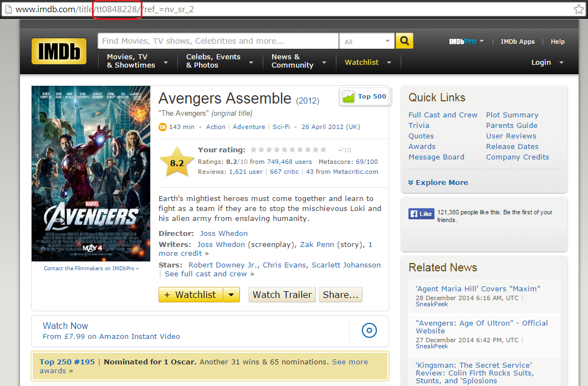Click See more awards link
This screenshot has width=588, height=386.
point(203,367)
